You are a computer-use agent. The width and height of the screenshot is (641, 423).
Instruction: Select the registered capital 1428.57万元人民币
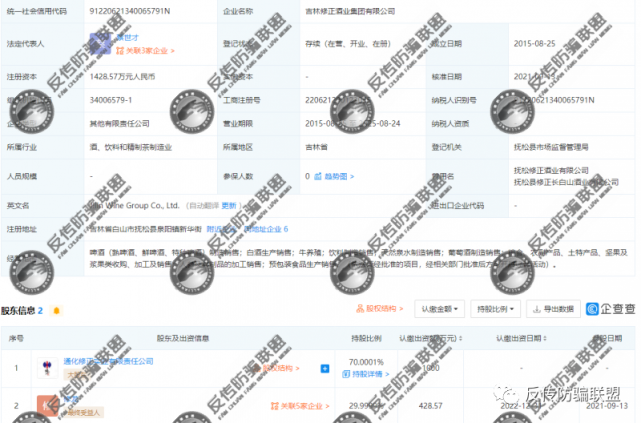coord(122,77)
